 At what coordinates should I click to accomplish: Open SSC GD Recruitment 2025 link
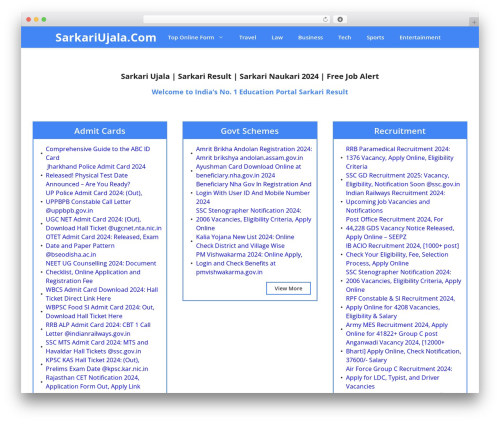tap(403, 180)
